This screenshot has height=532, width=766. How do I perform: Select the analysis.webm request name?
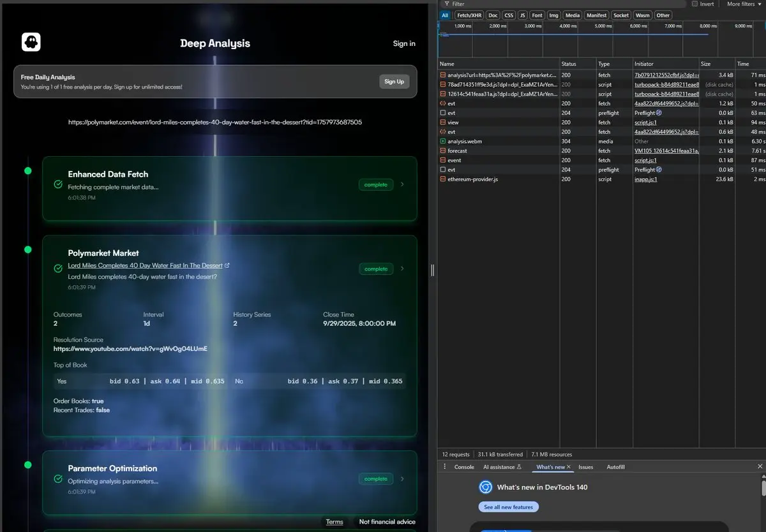point(463,141)
